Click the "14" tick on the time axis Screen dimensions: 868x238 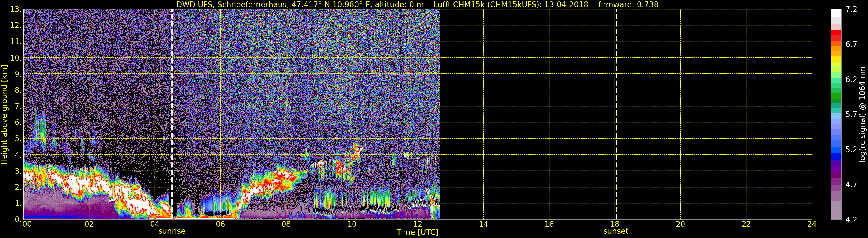point(483,224)
